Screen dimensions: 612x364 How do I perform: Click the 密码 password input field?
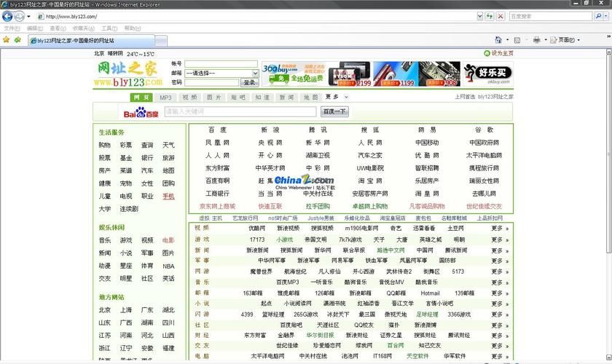tap(211, 82)
